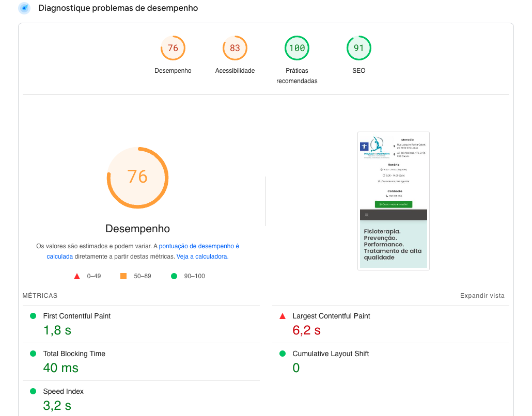532x416 pixels.
Task: Click the mobile page screenshot thumbnail
Action: 393,201
